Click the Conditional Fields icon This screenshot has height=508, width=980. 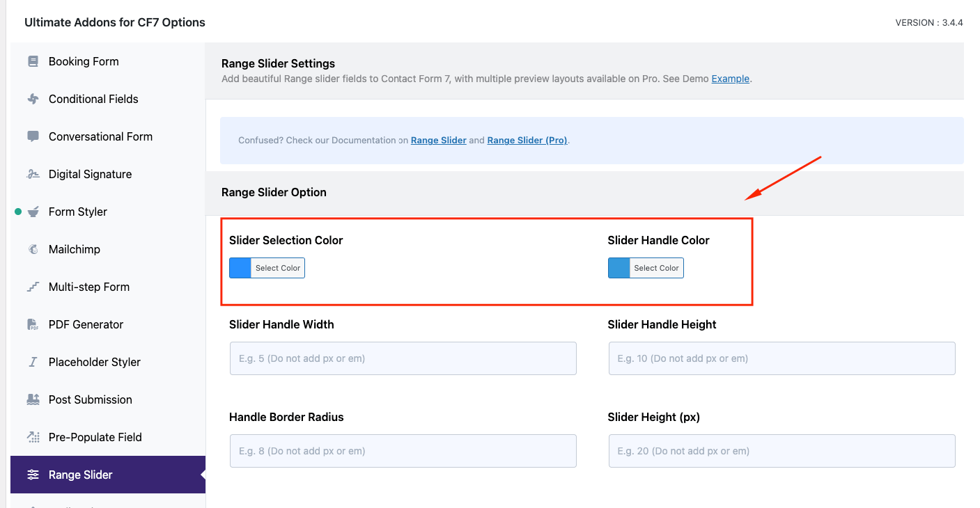click(x=33, y=99)
